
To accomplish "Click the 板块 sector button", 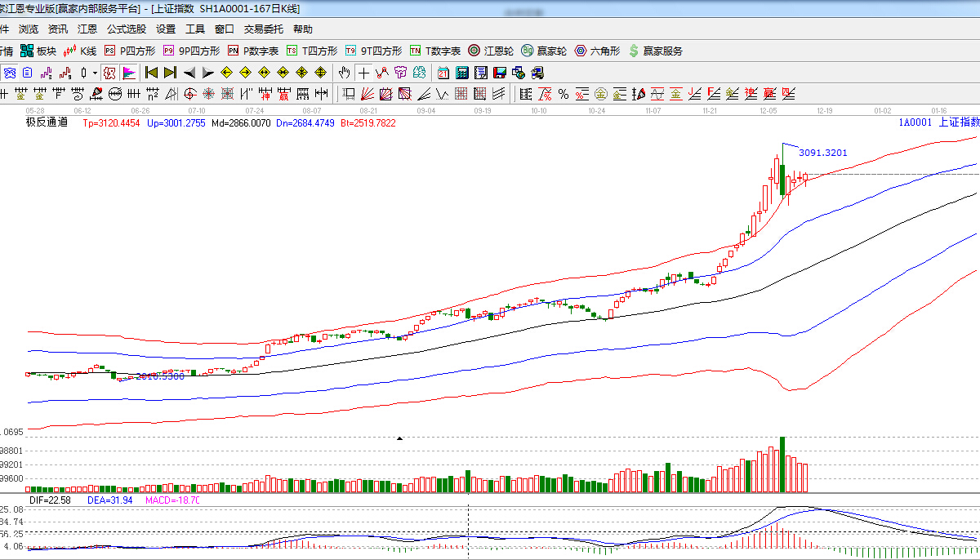I will click(39, 51).
